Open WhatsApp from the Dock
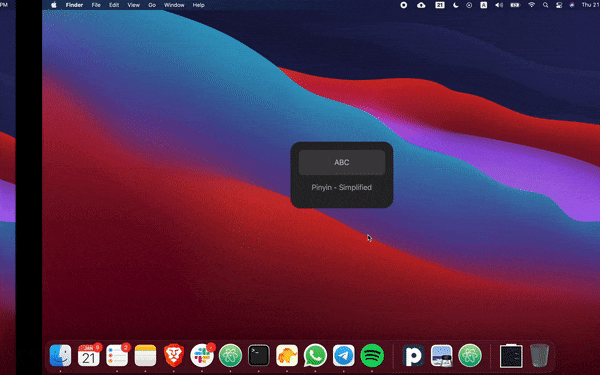Image resolution: width=600 pixels, height=375 pixels. click(315, 355)
